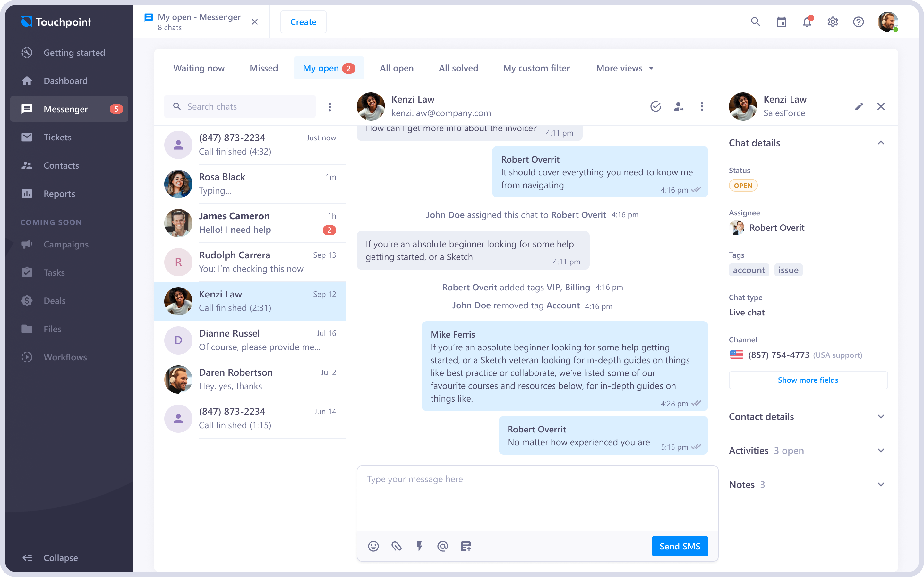Edit Kenzi Law details with the pencil icon
The width and height of the screenshot is (924, 577).
click(859, 106)
